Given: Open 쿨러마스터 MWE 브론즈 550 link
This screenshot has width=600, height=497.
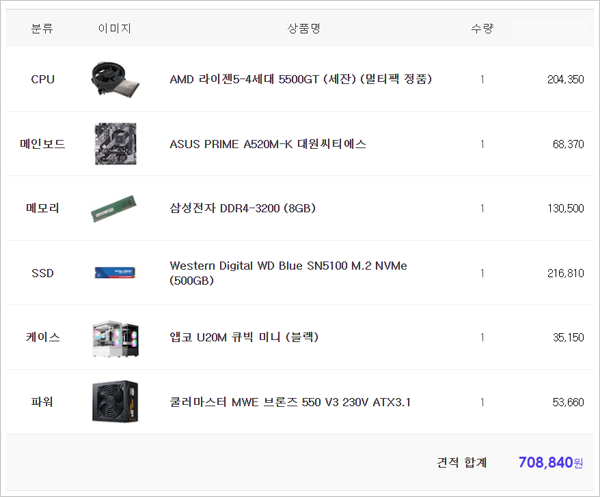Looking at the screenshot, I should tap(290, 402).
